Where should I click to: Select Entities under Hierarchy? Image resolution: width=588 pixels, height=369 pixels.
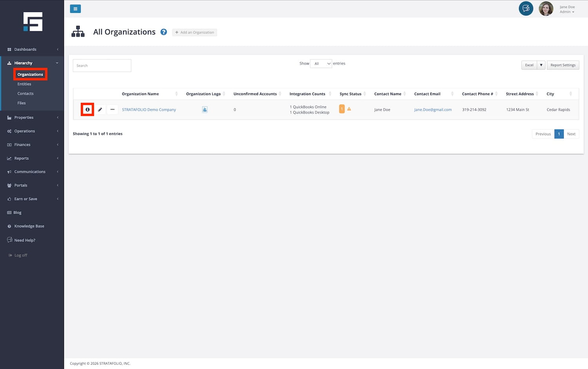pos(24,84)
